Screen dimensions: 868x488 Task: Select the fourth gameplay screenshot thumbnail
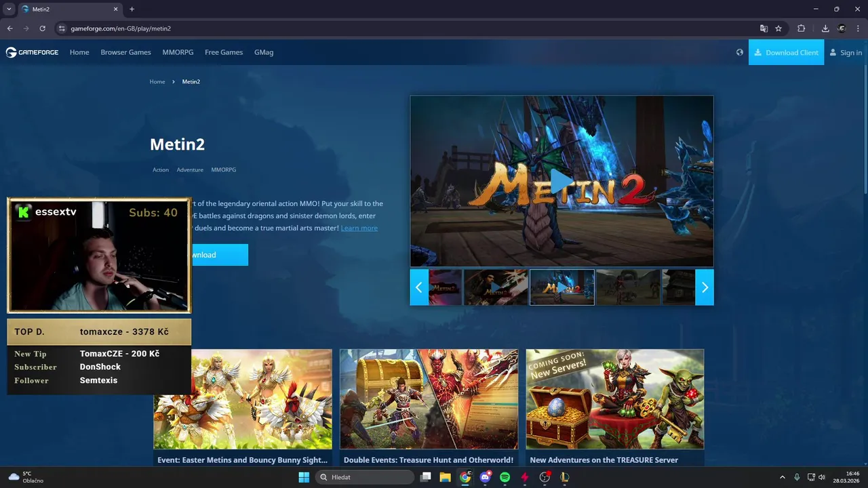(628, 287)
